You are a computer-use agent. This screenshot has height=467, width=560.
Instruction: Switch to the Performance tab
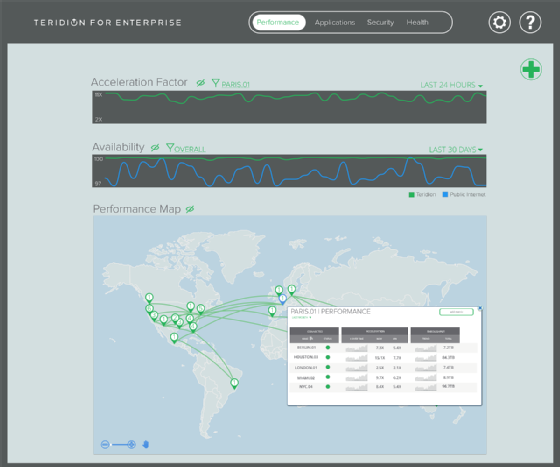pos(278,22)
